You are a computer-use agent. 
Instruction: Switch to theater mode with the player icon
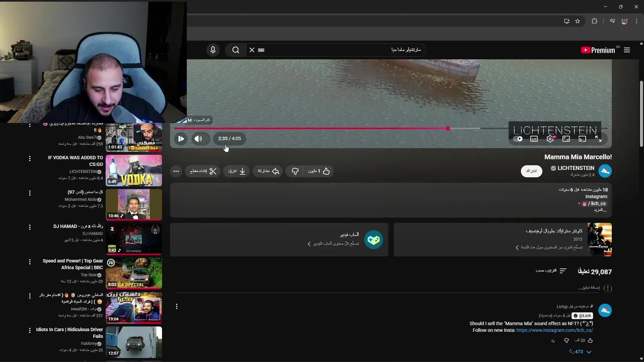[x=566, y=139]
